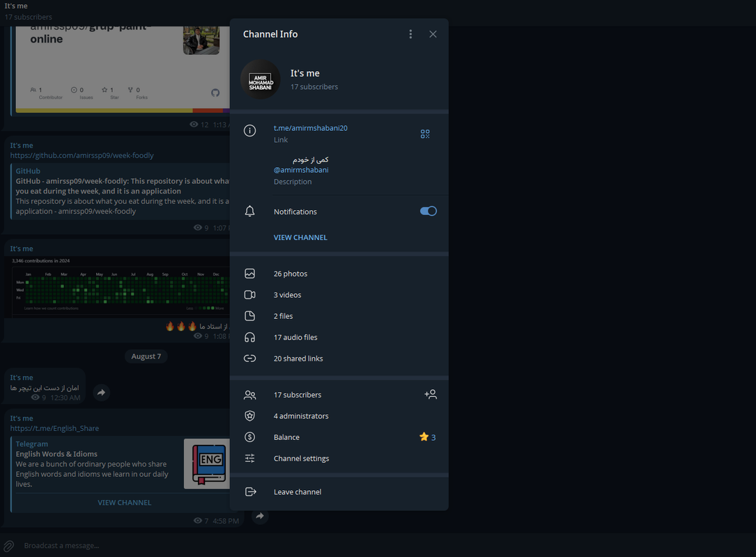756x557 pixels.
Task: Open the t.me/amirmshabani20 link
Action: point(311,128)
